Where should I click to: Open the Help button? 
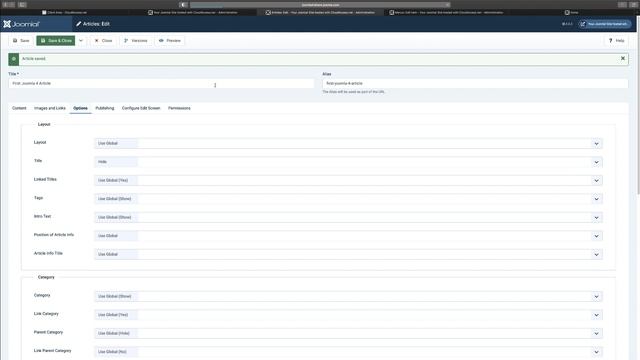click(x=616, y=40)
